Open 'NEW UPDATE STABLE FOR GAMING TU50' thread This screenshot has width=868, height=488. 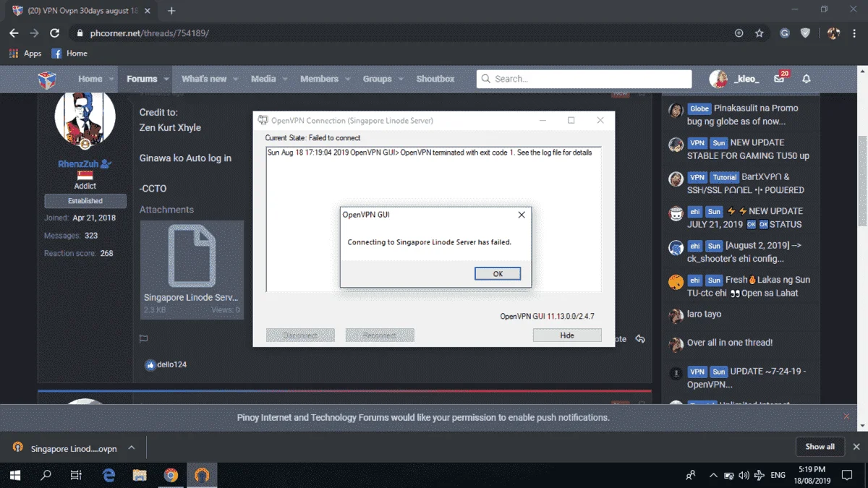pos(748,149)
